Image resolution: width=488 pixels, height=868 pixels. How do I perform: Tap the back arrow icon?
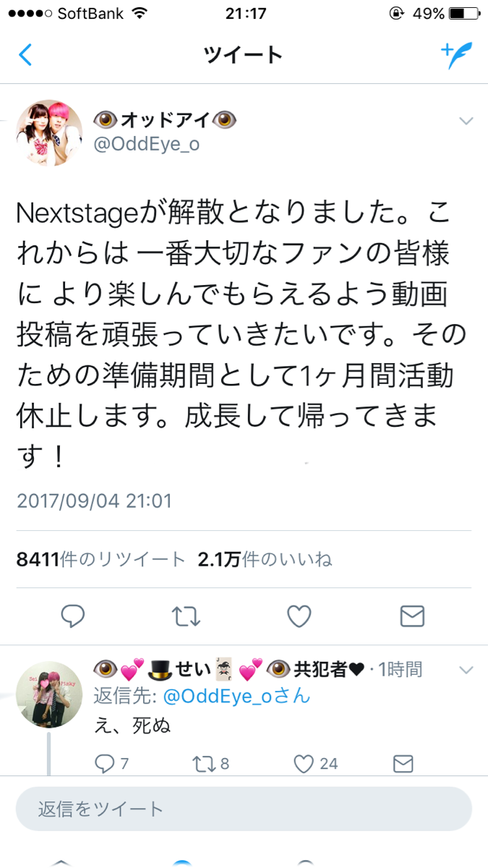click(x=25, y=55)
